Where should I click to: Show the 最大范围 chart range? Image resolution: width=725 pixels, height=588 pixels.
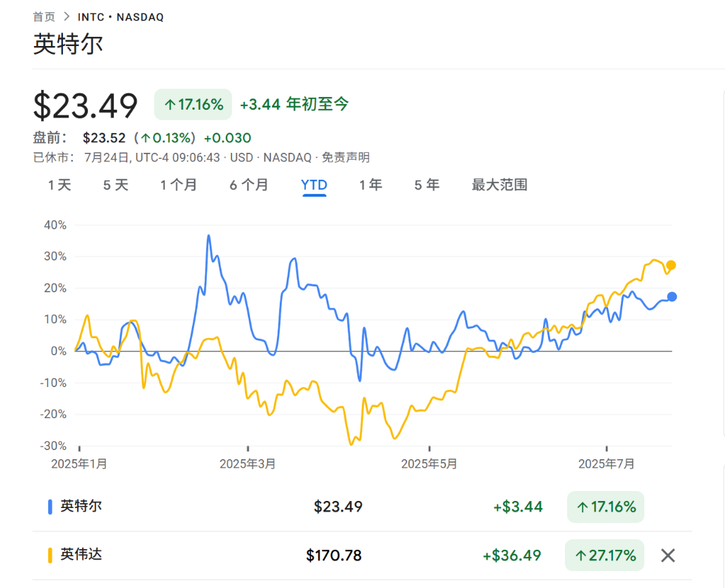point(499,185)
